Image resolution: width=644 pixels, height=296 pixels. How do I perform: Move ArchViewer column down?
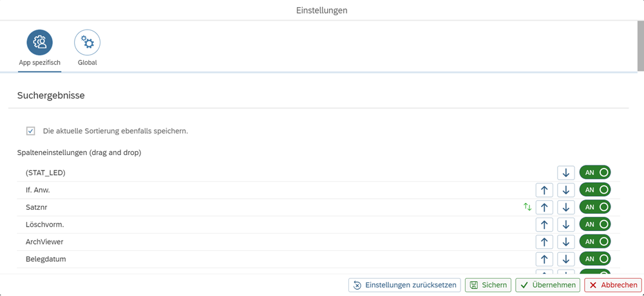(566, 242)
